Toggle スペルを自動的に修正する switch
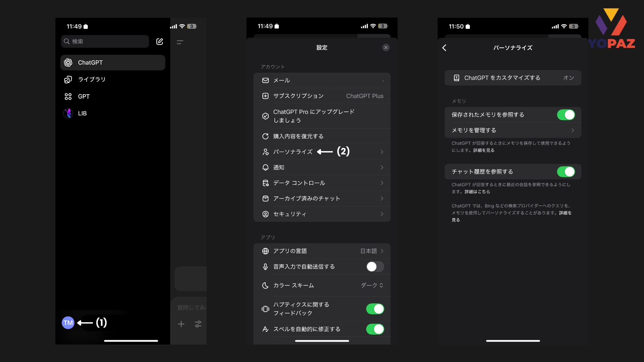The image size is (644, 362). 375,329
